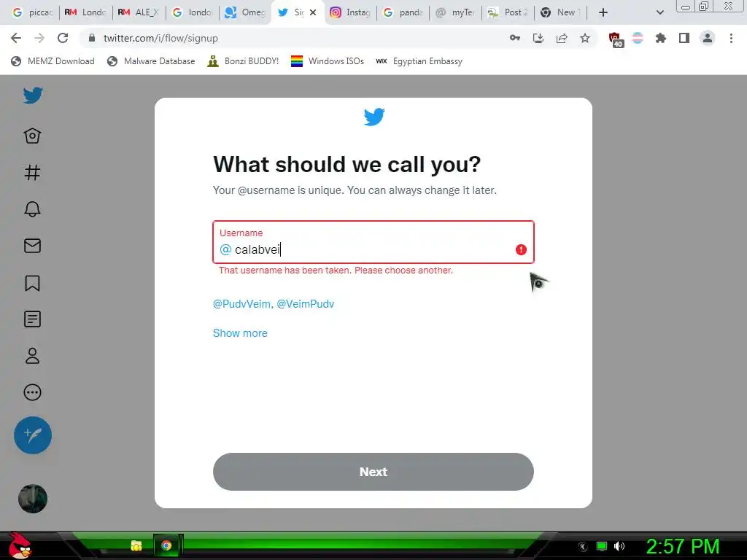Viewport: 747px width, 560px height.
Task: Switch to the RM ALE_X tab
Action: pyautogui.click(x=139, y=12)
